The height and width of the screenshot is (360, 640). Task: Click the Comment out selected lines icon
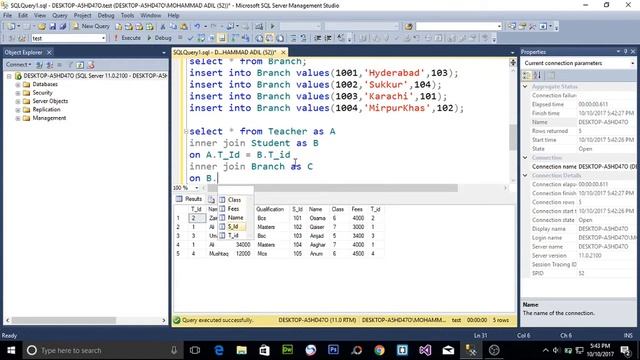coord(293,38)
